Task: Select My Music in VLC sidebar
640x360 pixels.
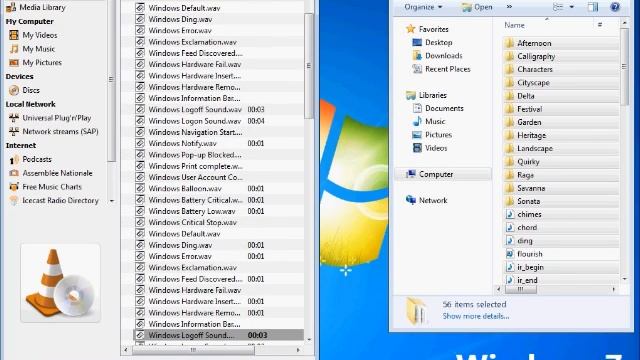Action: (32, 49)
